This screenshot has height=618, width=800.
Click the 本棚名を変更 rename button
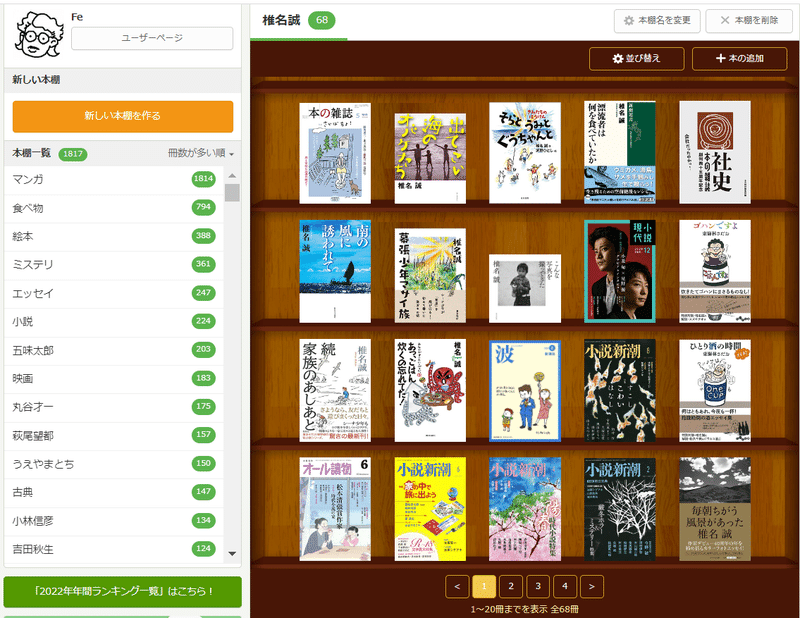657,20
